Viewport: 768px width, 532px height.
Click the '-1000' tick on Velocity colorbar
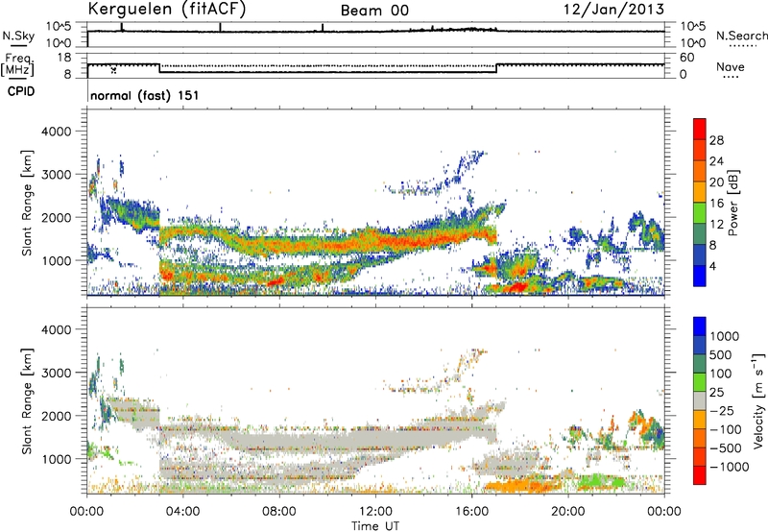point(729,467)
